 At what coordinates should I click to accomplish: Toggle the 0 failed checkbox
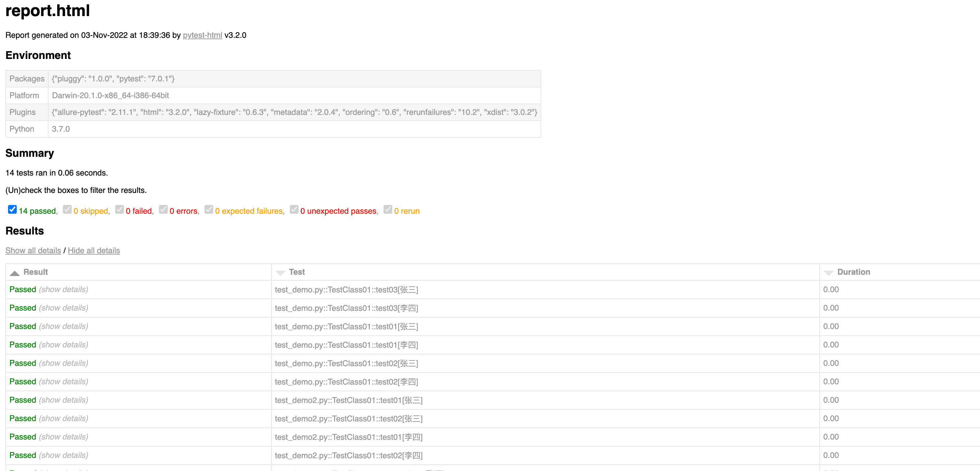pyautogui.click(x=119, y=209)
